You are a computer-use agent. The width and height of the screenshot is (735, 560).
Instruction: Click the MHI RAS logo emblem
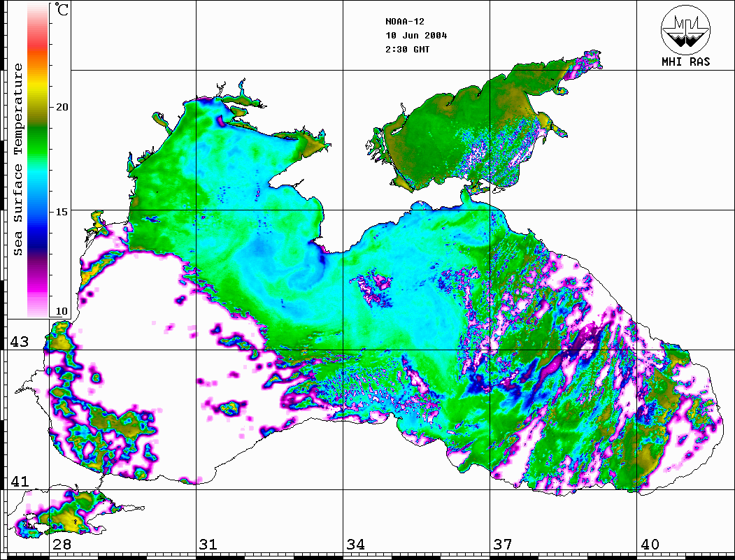[686, 29]
